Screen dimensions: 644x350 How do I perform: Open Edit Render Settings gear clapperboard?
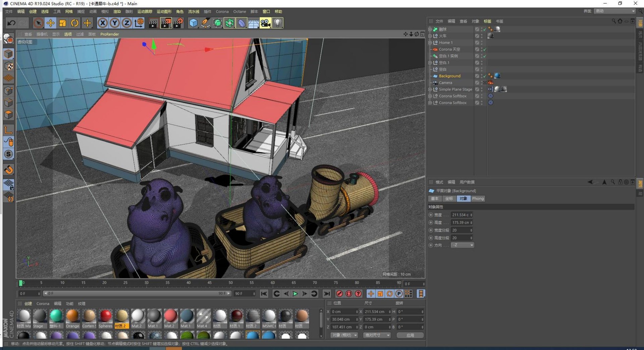178,23
